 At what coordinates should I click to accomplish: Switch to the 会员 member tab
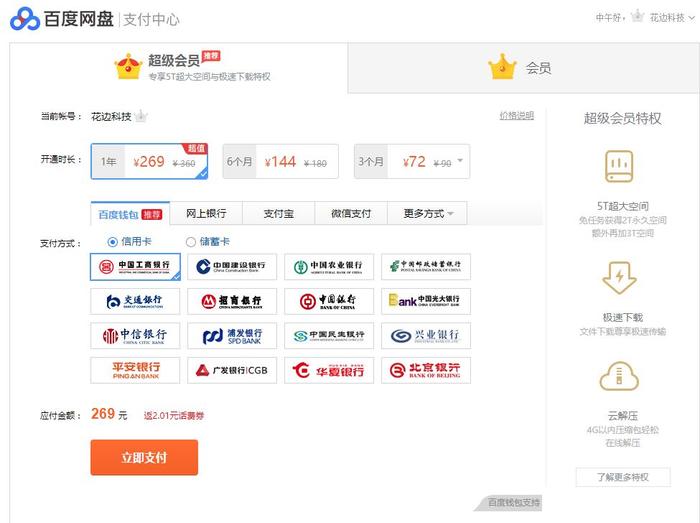523,68
